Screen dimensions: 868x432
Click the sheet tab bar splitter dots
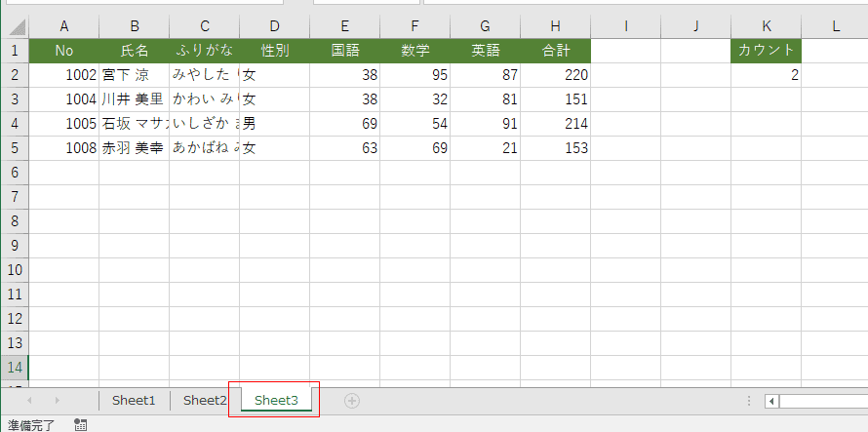(749, 401)
